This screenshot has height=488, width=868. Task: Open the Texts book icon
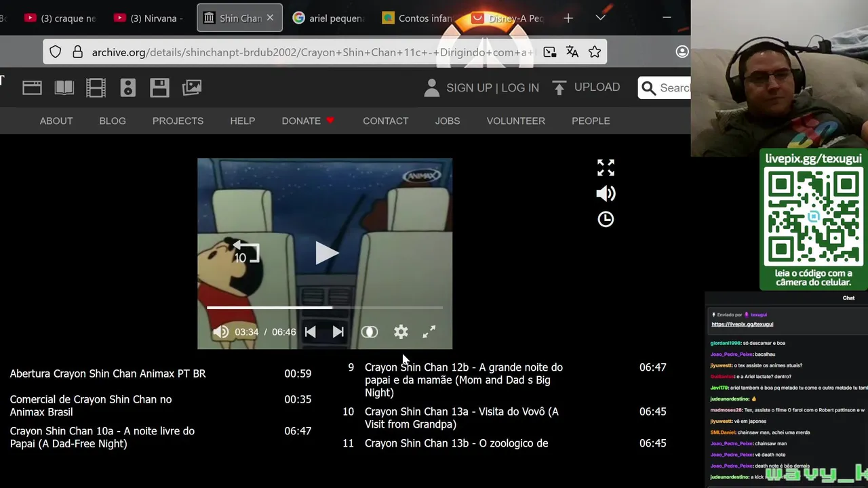click(x=64, y=87)
